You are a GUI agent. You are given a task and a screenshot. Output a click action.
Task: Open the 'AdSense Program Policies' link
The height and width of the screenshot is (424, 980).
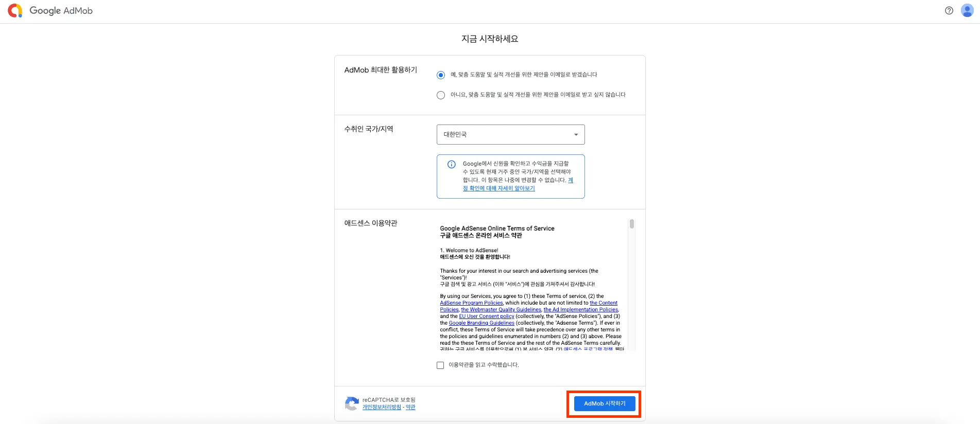471,303
